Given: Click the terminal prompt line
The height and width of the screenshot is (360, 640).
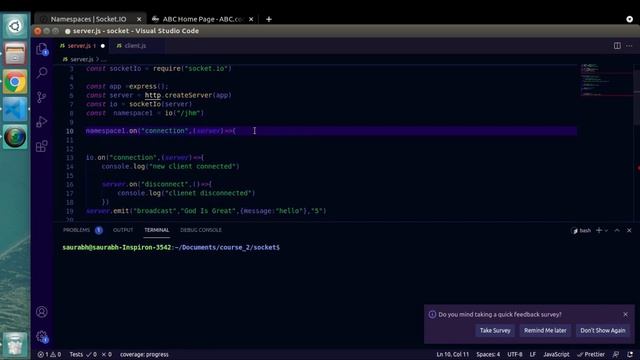Looking at the screenshot, I should 171,247.
